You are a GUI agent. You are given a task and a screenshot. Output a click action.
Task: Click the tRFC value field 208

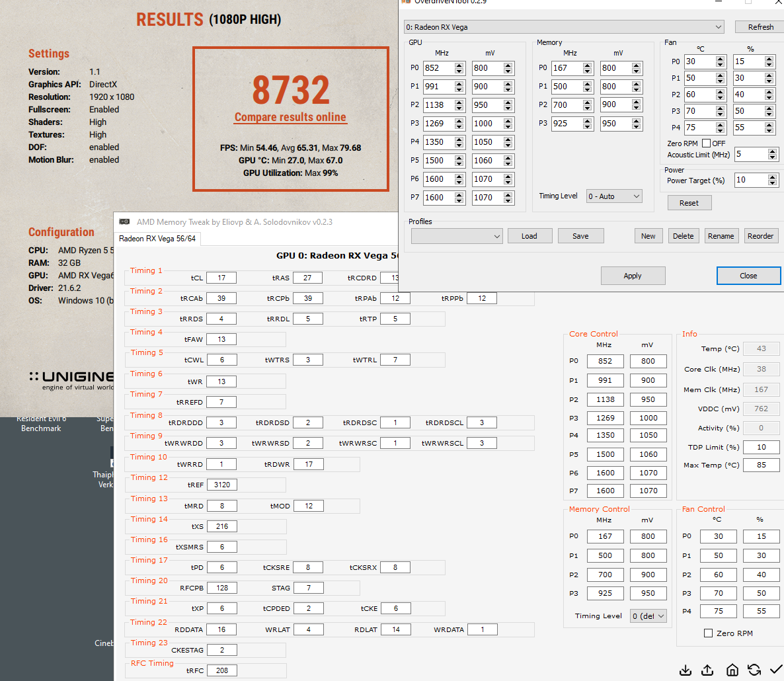tap(221, 670)
